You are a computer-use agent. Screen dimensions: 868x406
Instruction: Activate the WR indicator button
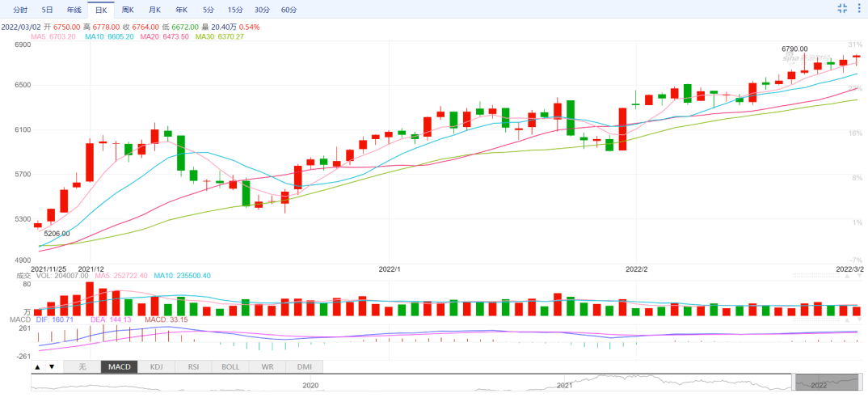(x=268, y=366)
